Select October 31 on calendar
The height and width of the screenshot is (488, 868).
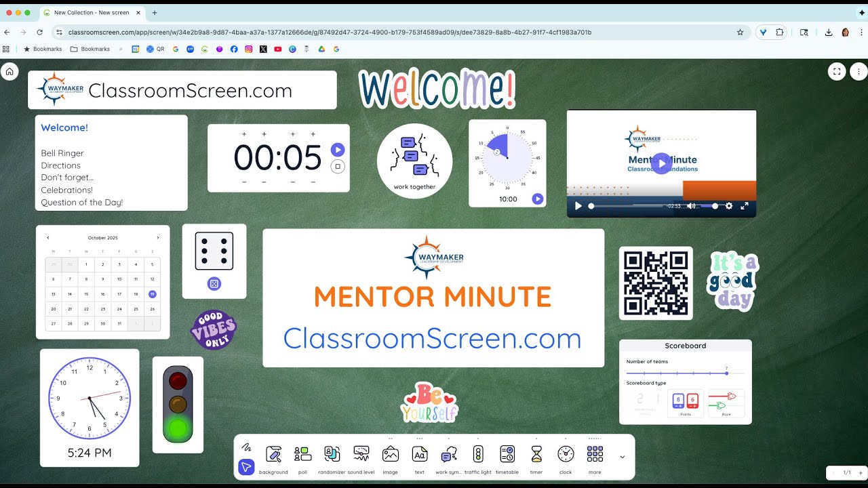click(x=119, y=324)
